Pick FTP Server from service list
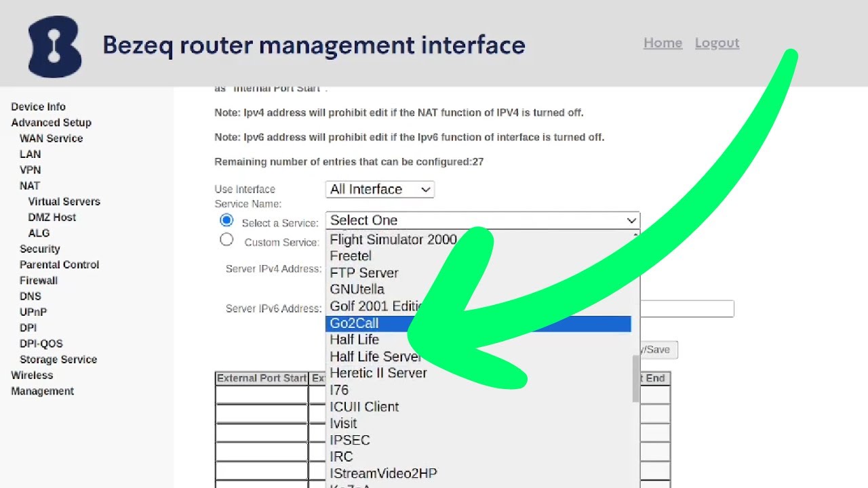The height and width of the screenshot is (488, 868). coord(479,273)
